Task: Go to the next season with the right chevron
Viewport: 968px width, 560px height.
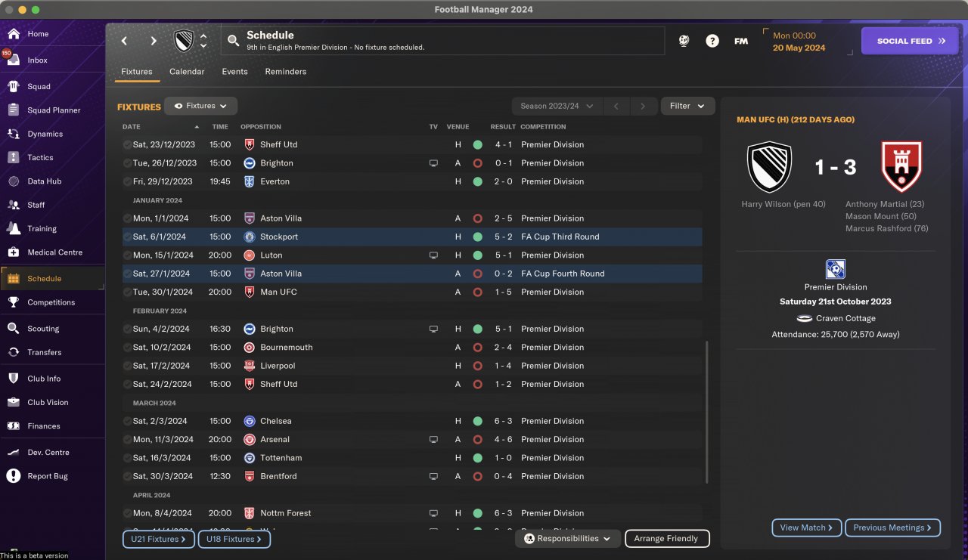Action: (x=644, y=106)
